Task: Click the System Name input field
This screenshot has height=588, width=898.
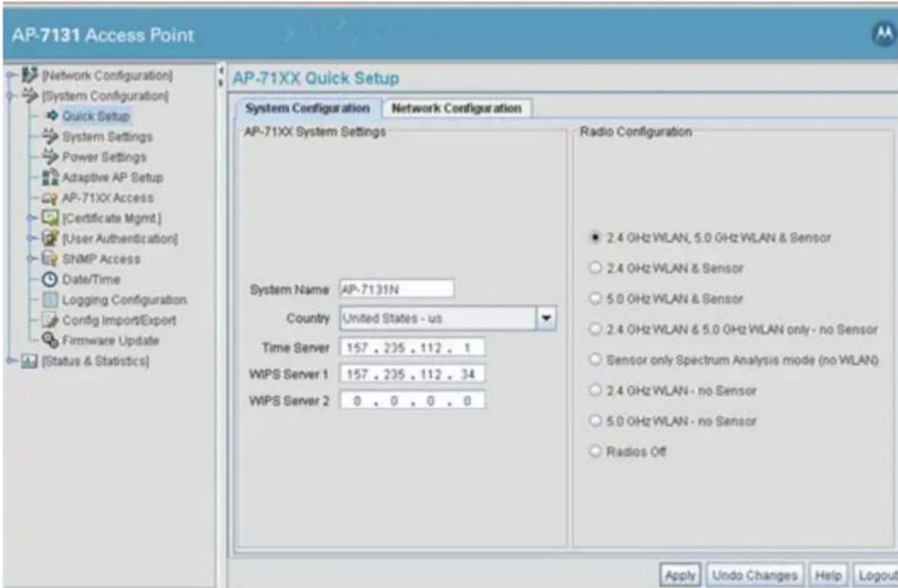Action: (396, 288)
